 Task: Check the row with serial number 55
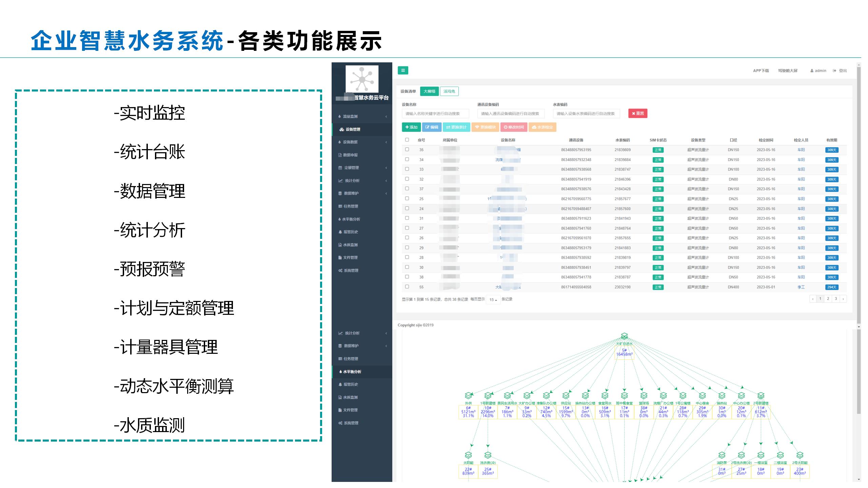(407, 287)
